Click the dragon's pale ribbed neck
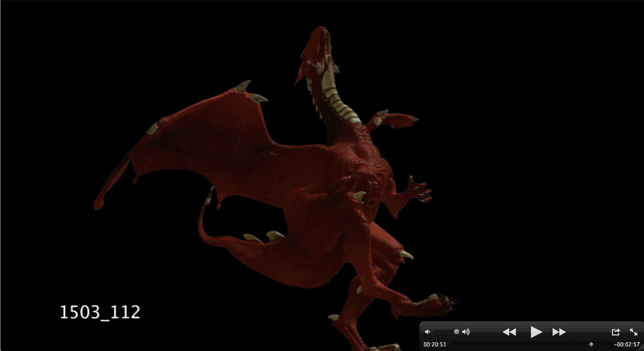Viewport: 644px width, 351px height. 339,102
